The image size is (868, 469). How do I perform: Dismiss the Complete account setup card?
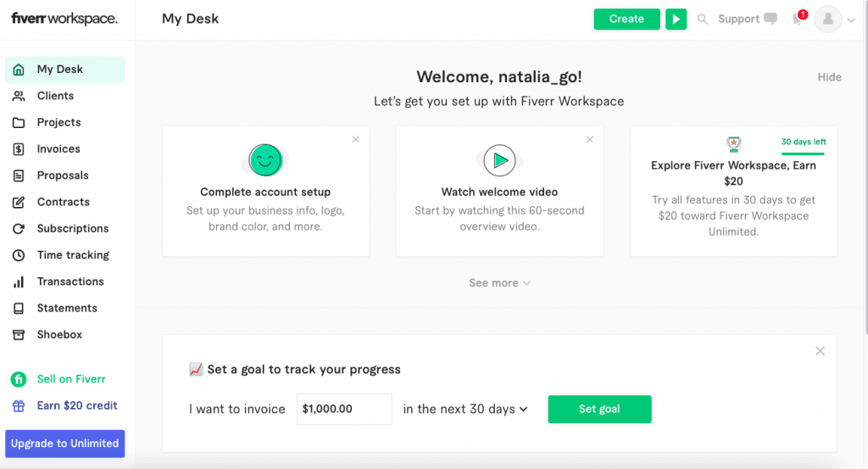(x=355, y=139)
